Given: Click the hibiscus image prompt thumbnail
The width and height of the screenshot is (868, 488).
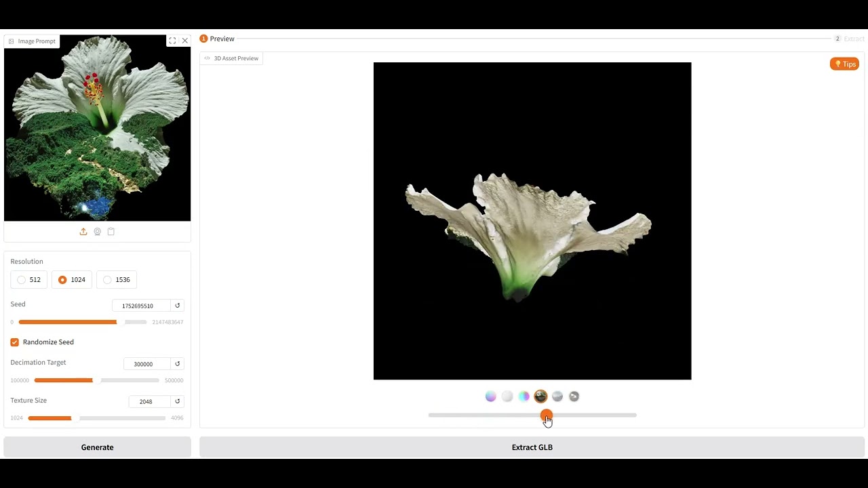Looking at the screenshot, I should (97, 128).
